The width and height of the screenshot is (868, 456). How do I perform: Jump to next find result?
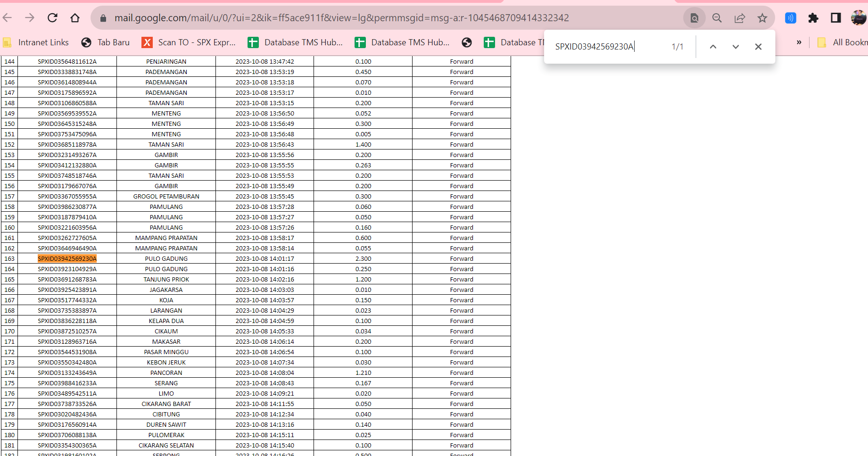tap(736, 47)
